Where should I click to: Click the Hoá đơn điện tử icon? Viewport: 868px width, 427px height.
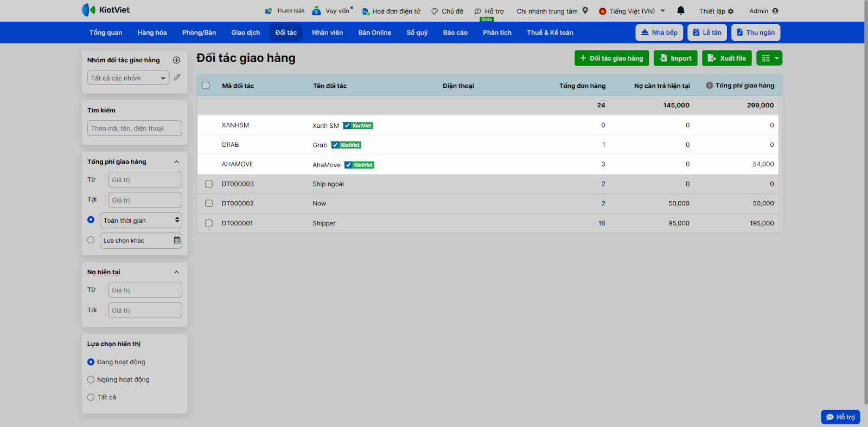[366, 11]
